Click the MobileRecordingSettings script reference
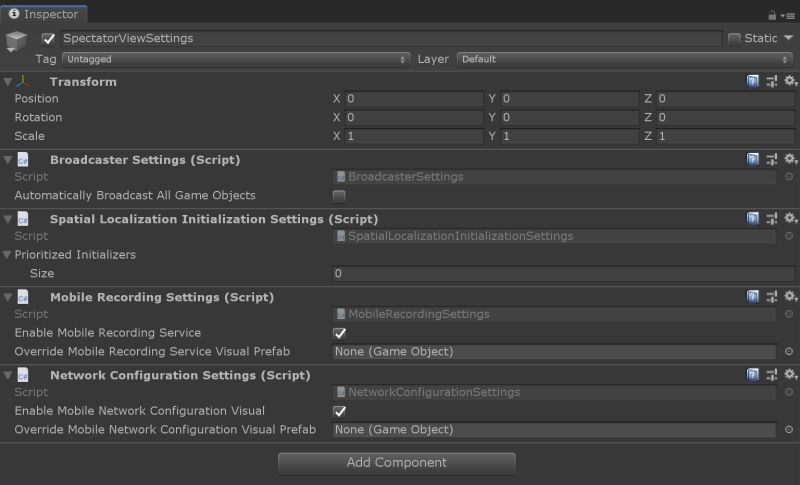 coord(554,314)
